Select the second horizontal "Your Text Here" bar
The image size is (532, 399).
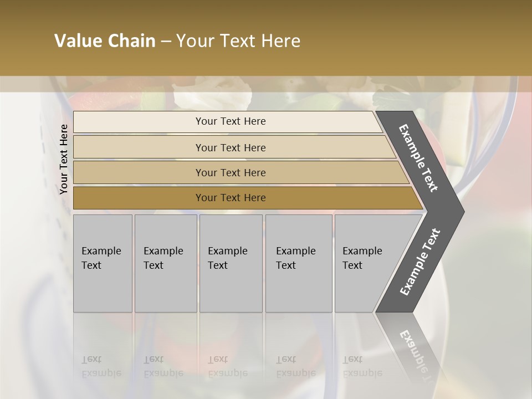[x=230, y=147]
